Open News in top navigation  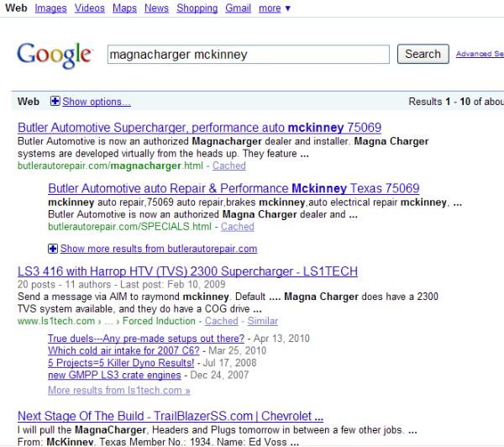click(156, 8)
